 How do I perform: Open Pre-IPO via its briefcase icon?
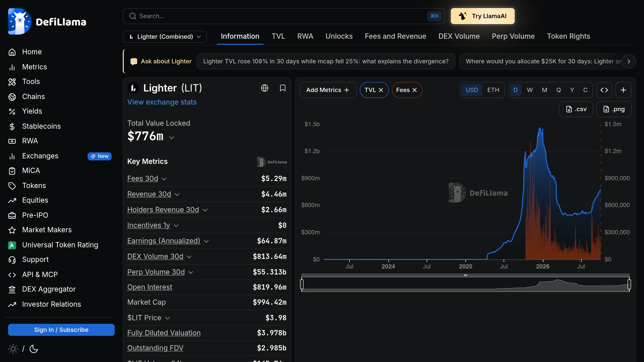click(12, 215)
